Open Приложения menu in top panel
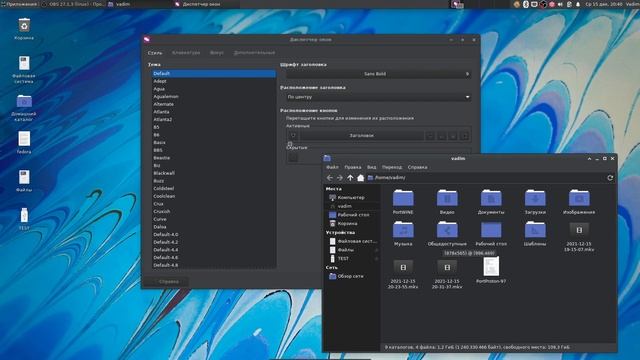The height and width of the screenshot is (360, 640). 19,4
